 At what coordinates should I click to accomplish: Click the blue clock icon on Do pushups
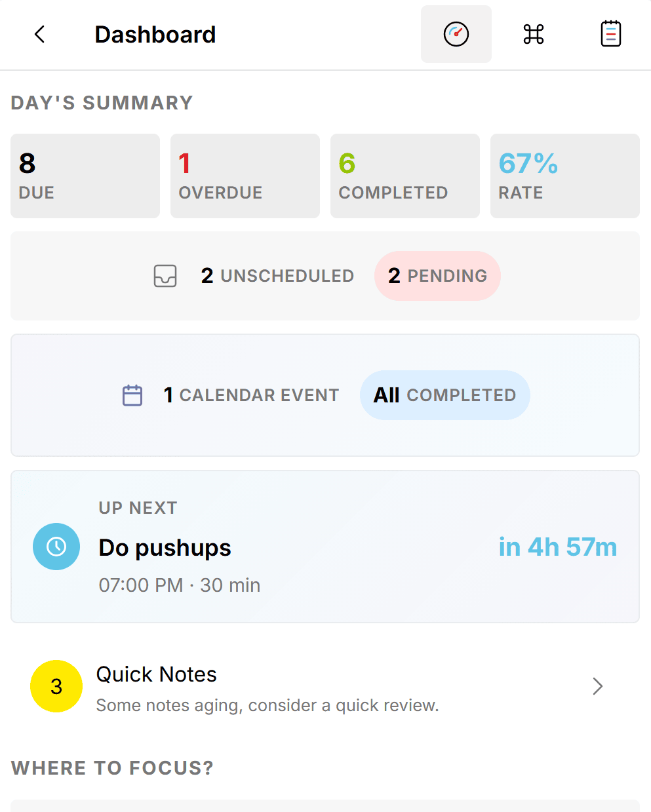tap(56, 546)
